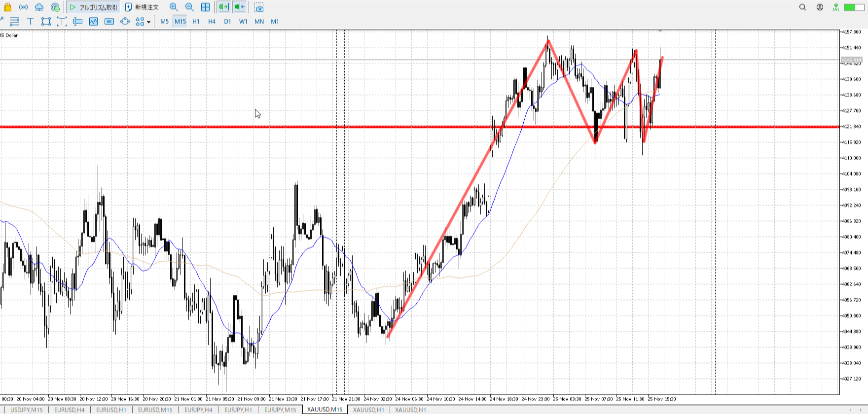Select the H4 timeframe button

pyautogui.click(x=212, y=21)
